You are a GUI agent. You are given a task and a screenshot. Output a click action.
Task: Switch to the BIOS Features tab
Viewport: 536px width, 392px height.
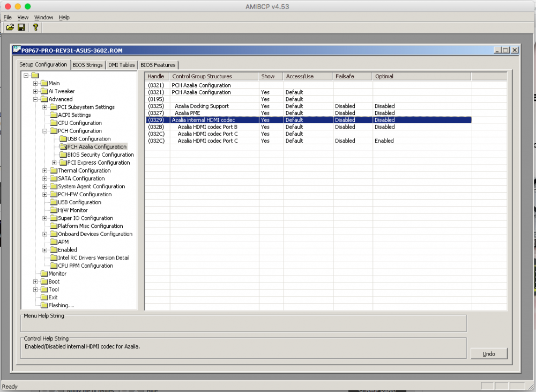(x=158, y=65)
